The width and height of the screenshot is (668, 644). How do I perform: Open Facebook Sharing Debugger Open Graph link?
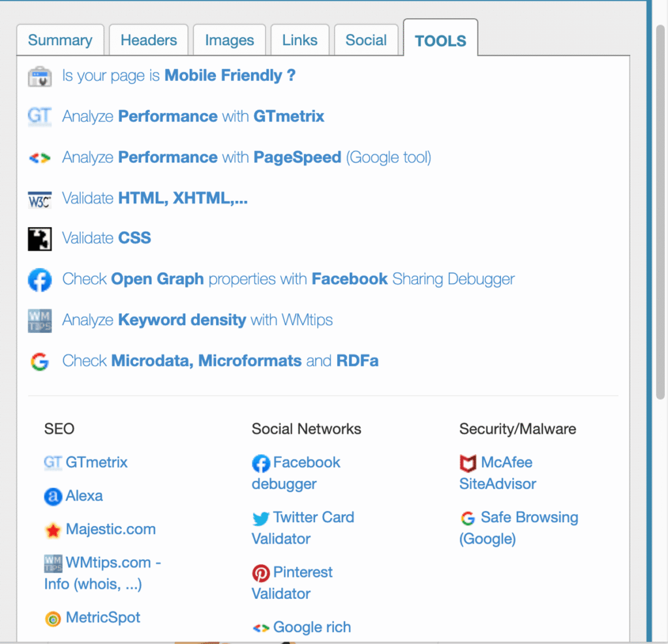pyautogui.click(x=288, y=279)
